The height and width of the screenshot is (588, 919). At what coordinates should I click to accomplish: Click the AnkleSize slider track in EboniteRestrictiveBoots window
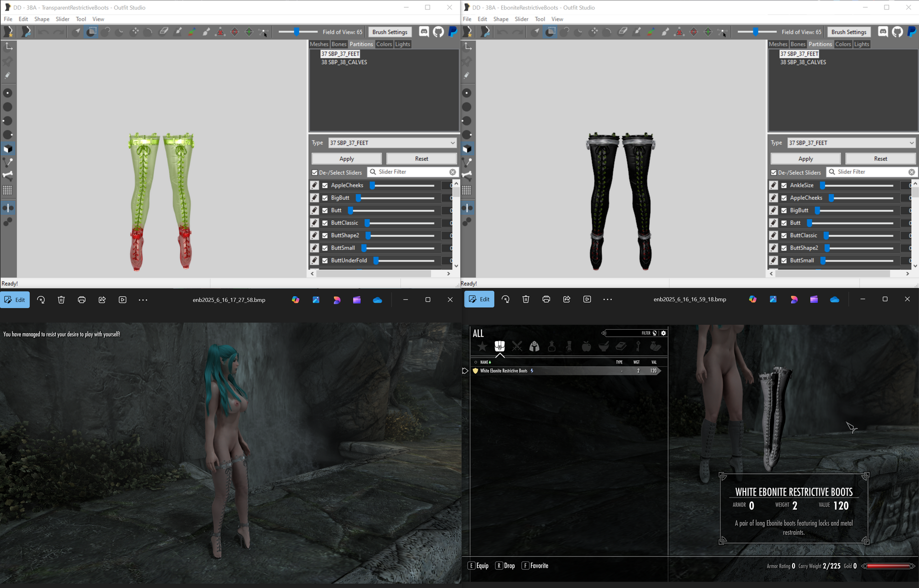857,186
